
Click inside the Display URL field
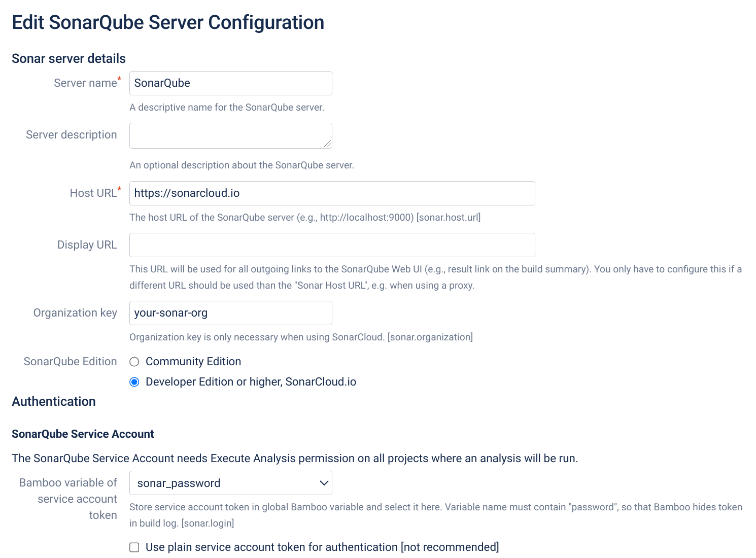[x=332, y=245]
